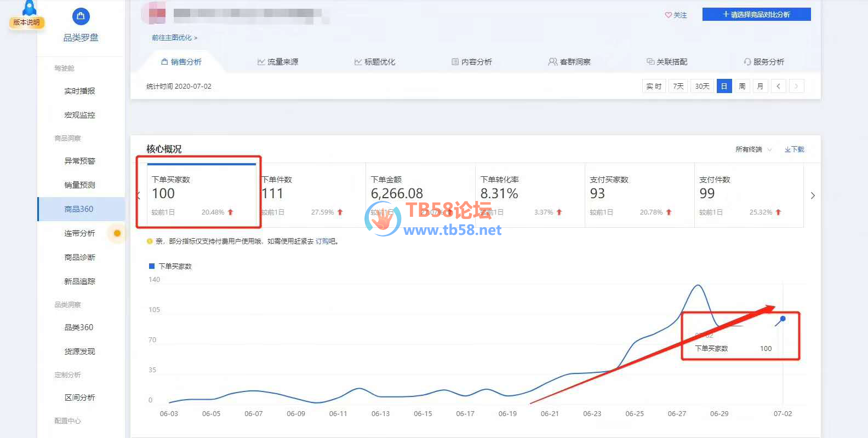Viewport: 868px width, 438px height.
Task: Open the 所有终端 dropdown
Action: tap(753, 149)
